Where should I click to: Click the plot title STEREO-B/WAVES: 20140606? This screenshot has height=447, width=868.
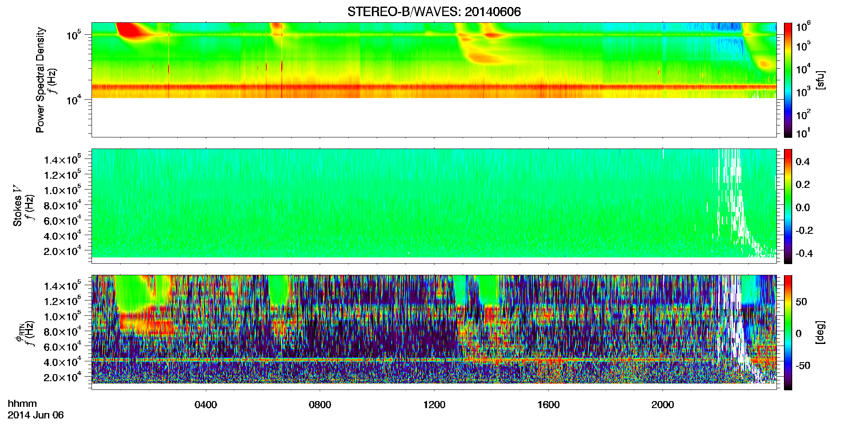(x=434, y=12)
